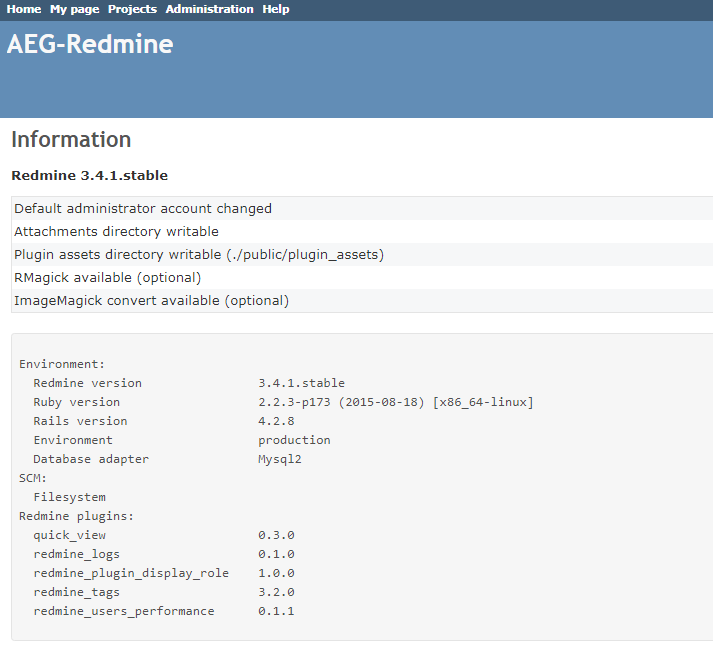Screen dimensions: 713x660
Task: Click the 'Redmine plugins:' label
Action: (76, 517)
